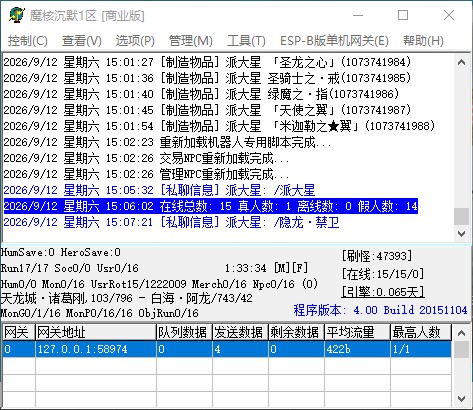The width and height of the screenshot is (473, 410).
Task: Click 程序版本 4.00 Build 20151104 text
Action: click(380, 310)
